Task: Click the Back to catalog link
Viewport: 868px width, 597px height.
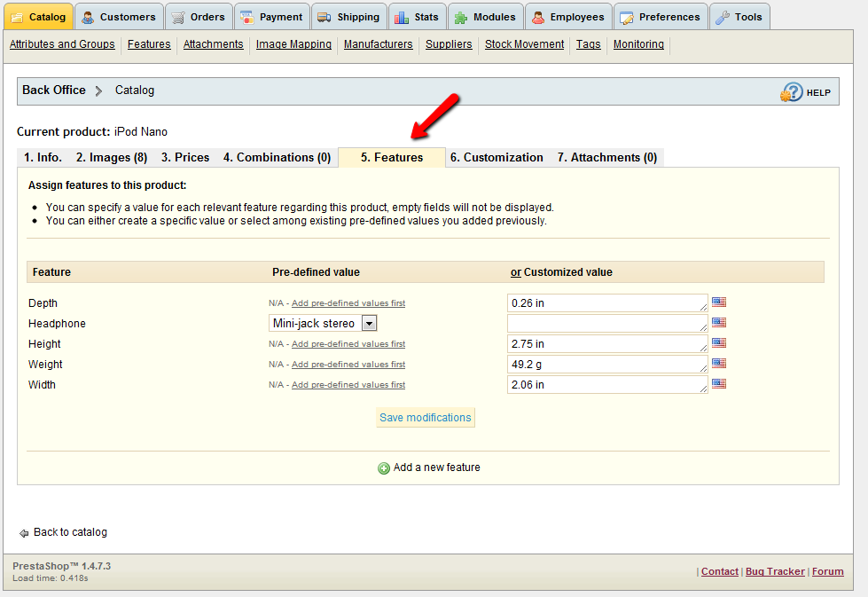Action: pyautogui.click(x=70, y=532)
